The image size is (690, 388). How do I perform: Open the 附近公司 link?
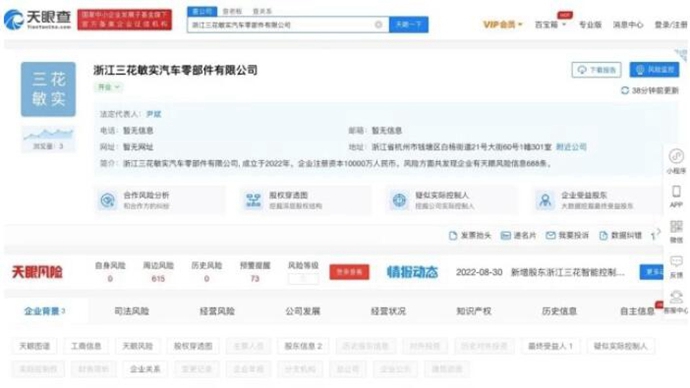point(571,147)
